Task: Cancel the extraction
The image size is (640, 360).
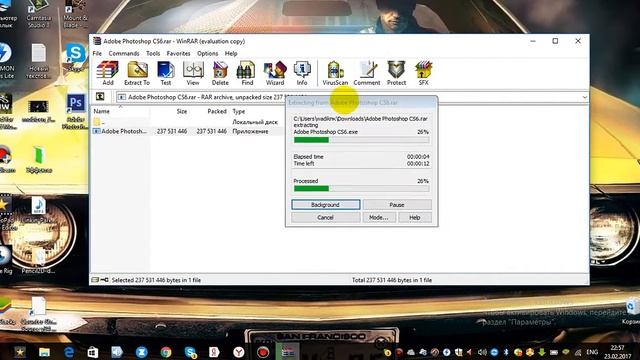Action: (x=326, y=218)
